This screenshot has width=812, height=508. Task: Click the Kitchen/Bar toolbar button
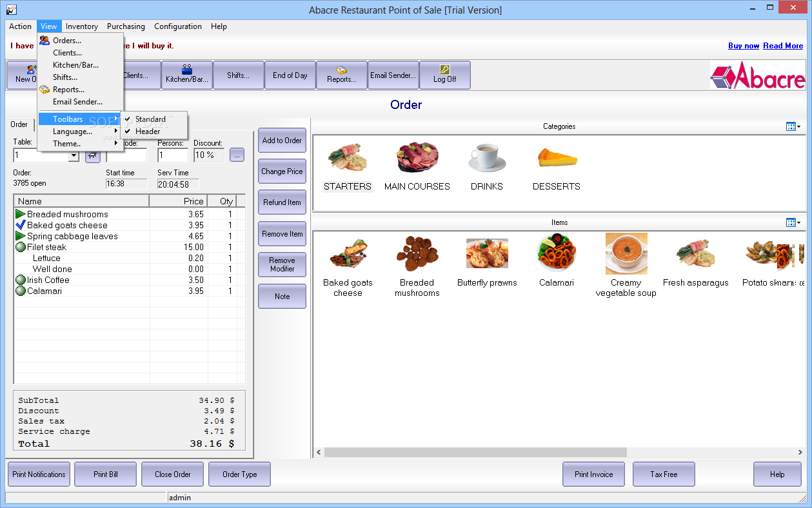[x=187, y=75]
